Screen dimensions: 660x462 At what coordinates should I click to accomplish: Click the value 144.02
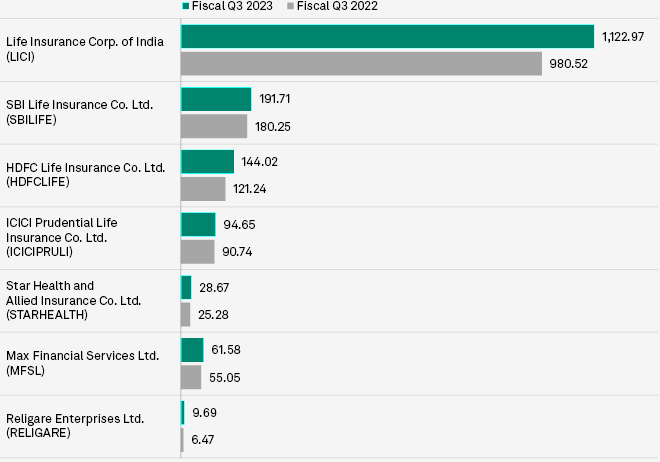click(259, 162)
